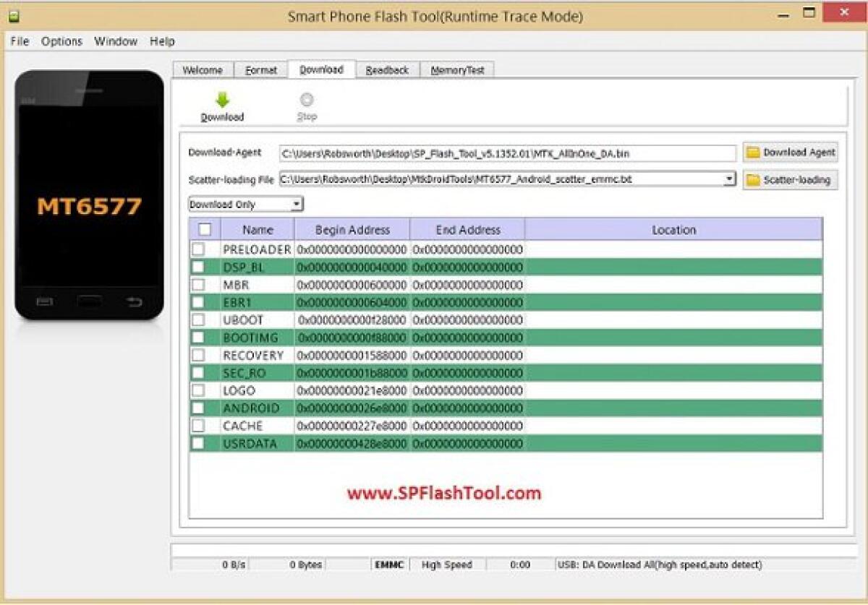Screen dimensions: 868x605
Task: Check the BOOTIMG partition for flashing
Action: pyautogui.click(x=198, y=337)
